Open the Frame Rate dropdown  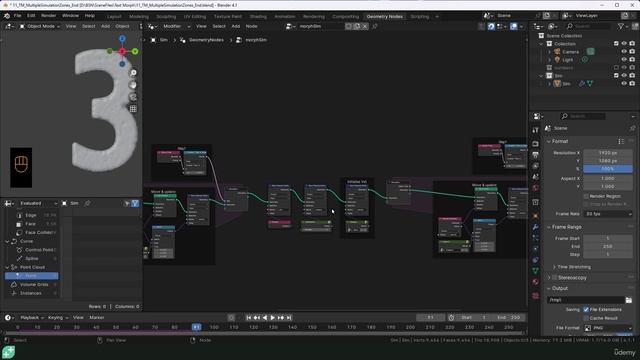coord(608,214)
